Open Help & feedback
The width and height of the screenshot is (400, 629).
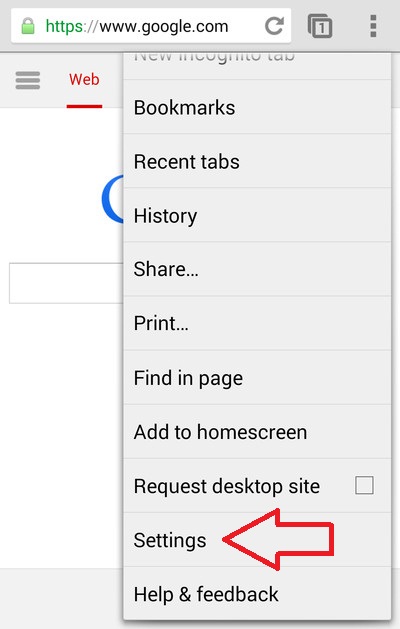click(257, 594)
